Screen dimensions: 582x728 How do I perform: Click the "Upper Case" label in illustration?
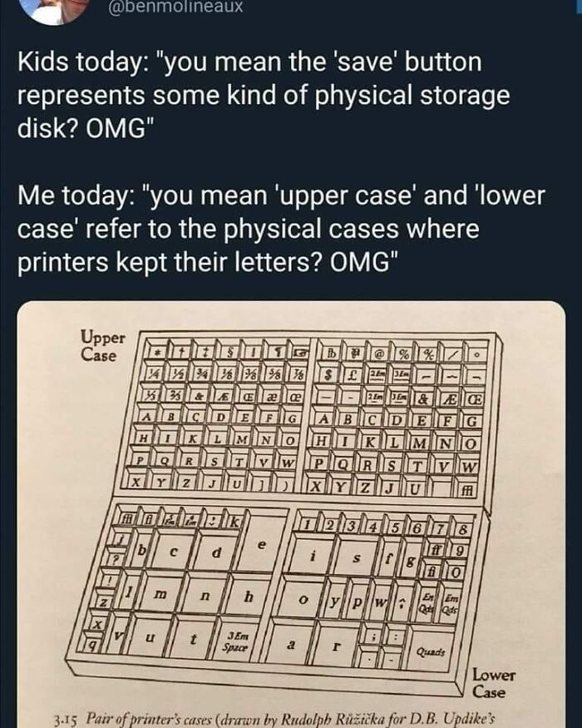pos(104,346)
